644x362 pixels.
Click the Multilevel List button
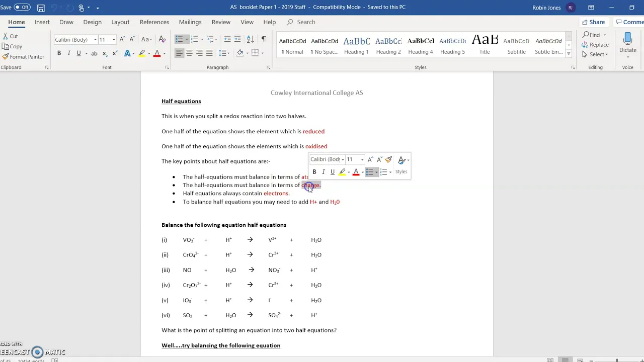click(210, 39)
